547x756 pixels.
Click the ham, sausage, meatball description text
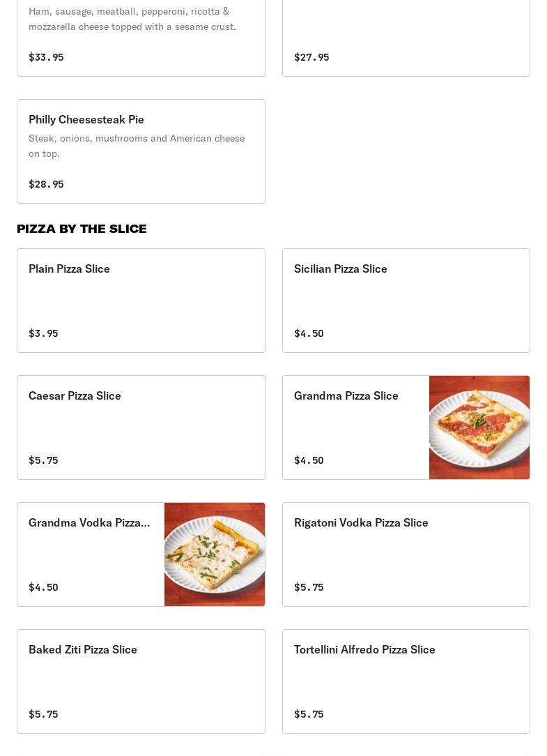tap(132, 19)
